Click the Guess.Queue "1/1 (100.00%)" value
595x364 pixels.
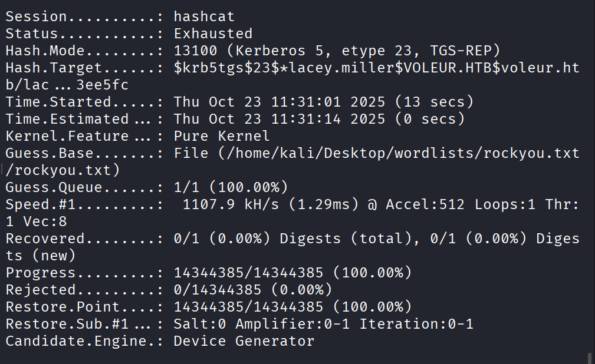point(231,187)
